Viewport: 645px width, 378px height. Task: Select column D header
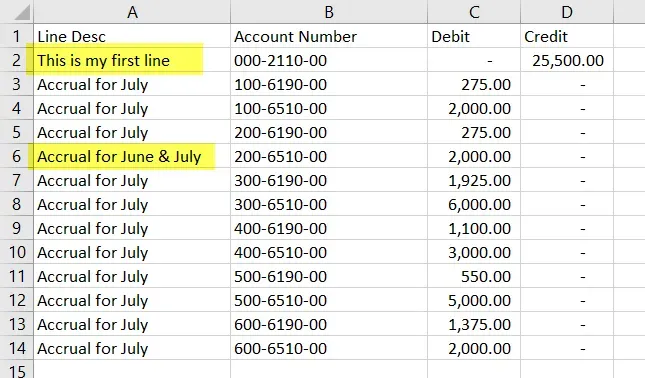567,12
